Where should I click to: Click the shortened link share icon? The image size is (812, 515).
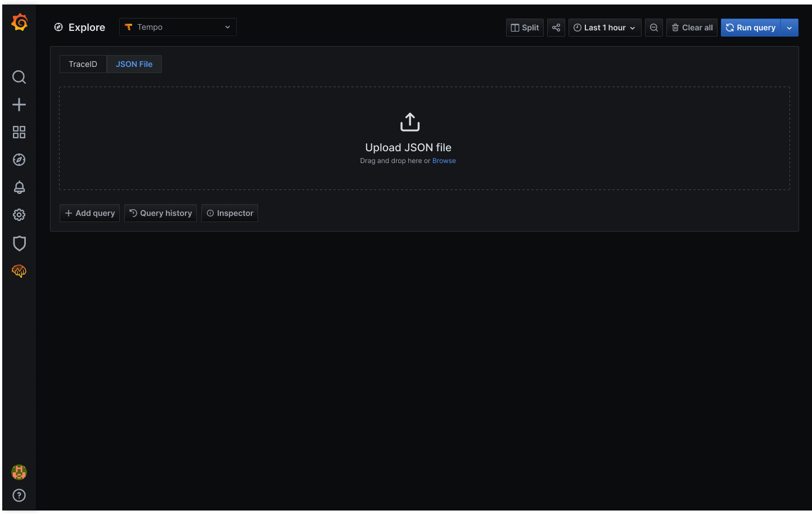[556, 27]
